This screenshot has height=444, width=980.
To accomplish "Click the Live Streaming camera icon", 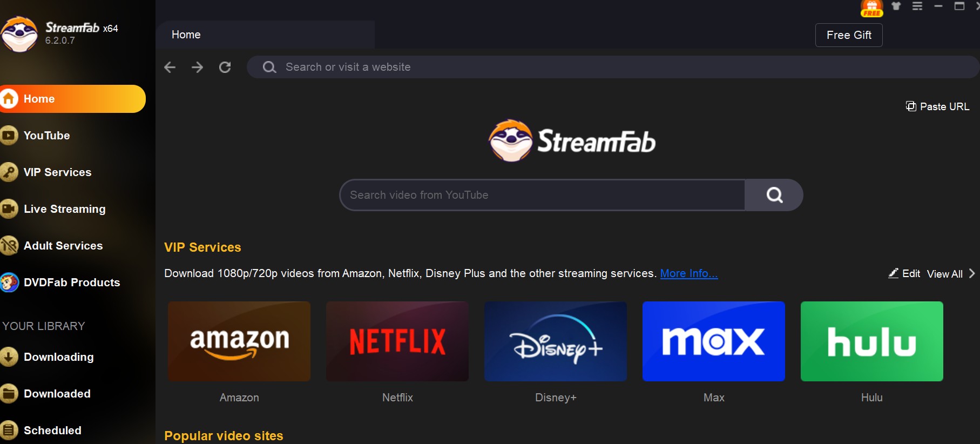I will coord(9,209).
